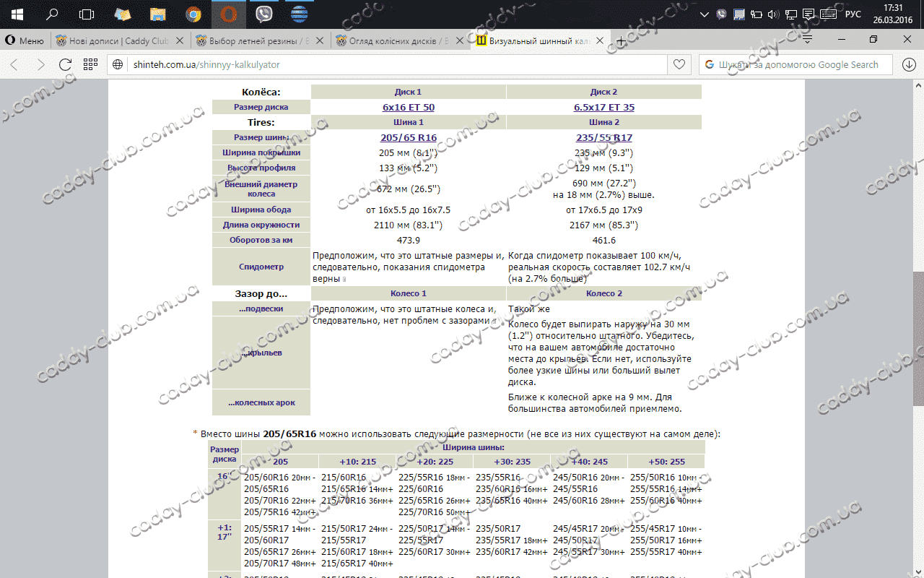Screen dimensions: 924x578
Task: Open Chrome from the taskbar
Action: (x=193, y=14)
